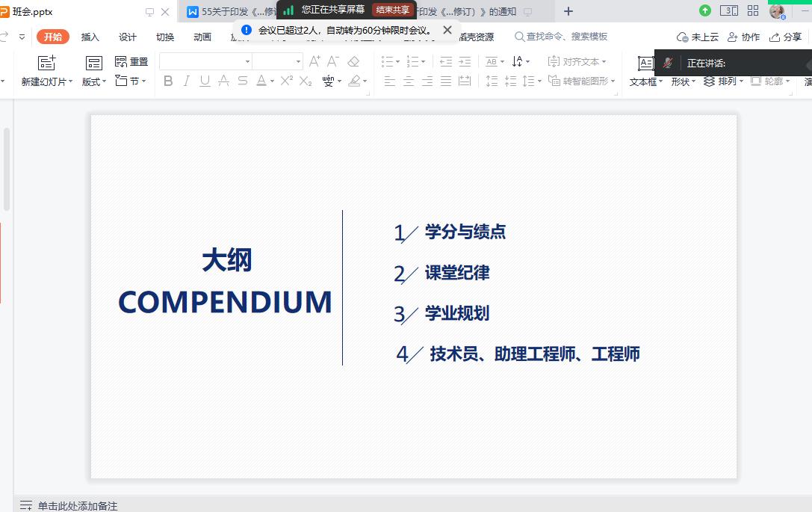The image size is (812, 512).
Task: Select the superscript icon
Action: pos(286,81)
